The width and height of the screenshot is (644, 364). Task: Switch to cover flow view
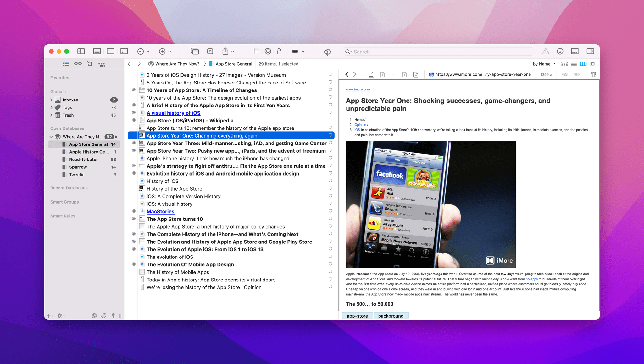click(x=593, y=64)
